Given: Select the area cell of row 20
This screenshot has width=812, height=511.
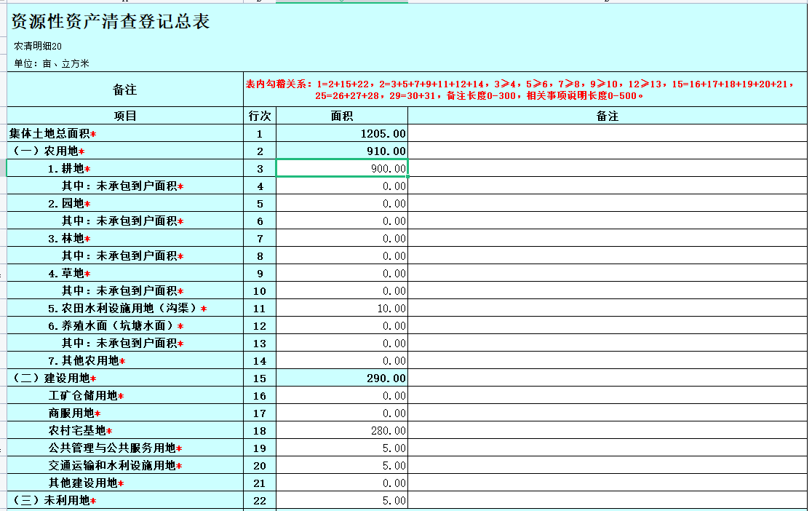Looking at the screenshot, I should coord(342,465).
